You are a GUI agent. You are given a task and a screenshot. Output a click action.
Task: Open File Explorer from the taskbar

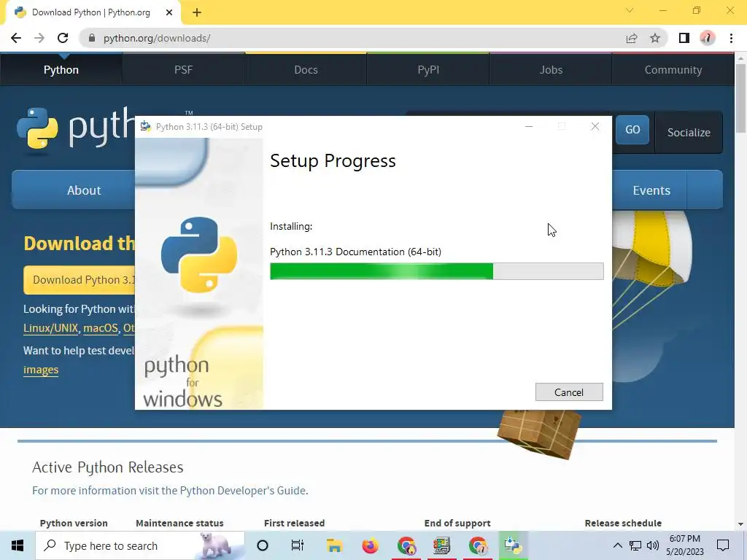point(334,545)
